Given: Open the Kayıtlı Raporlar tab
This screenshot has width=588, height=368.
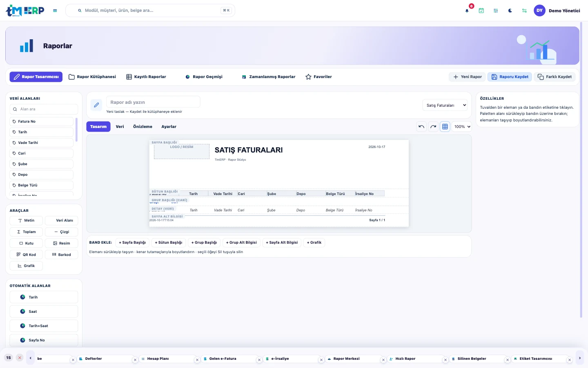Looking at the screenshot, I should 146,77.
